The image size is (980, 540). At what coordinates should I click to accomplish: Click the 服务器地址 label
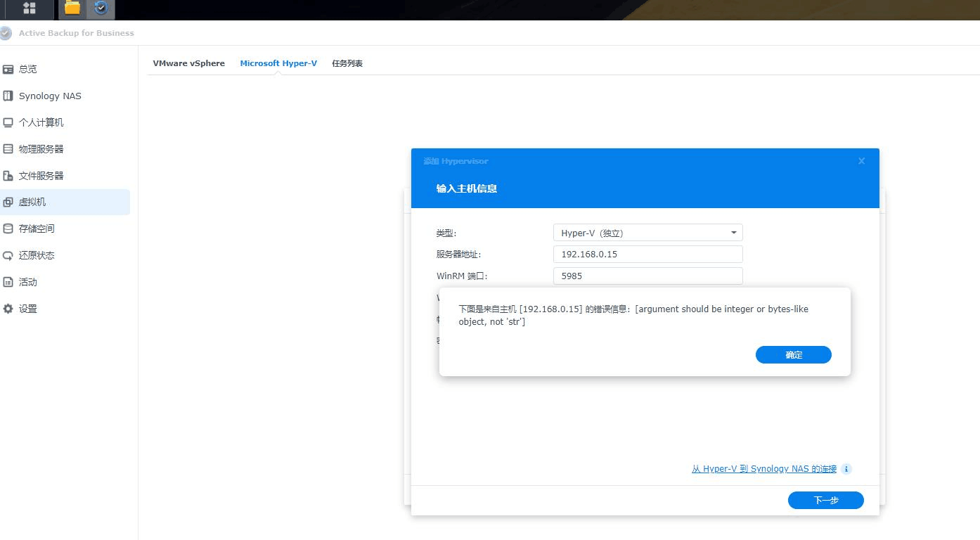458,255
